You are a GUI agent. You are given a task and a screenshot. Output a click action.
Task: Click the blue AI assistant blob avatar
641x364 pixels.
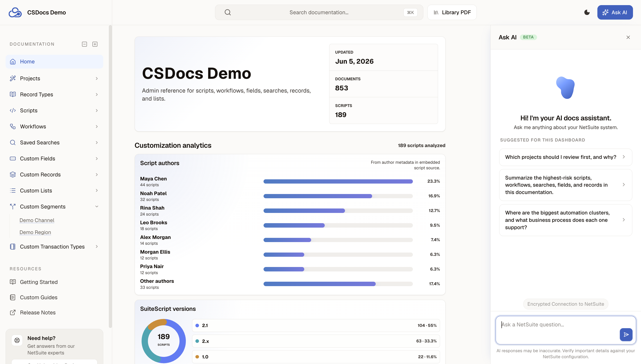tap(566, 88)
